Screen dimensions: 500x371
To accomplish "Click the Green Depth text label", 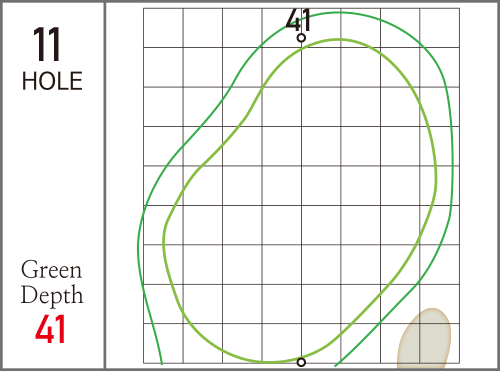I will coord(52,282).
